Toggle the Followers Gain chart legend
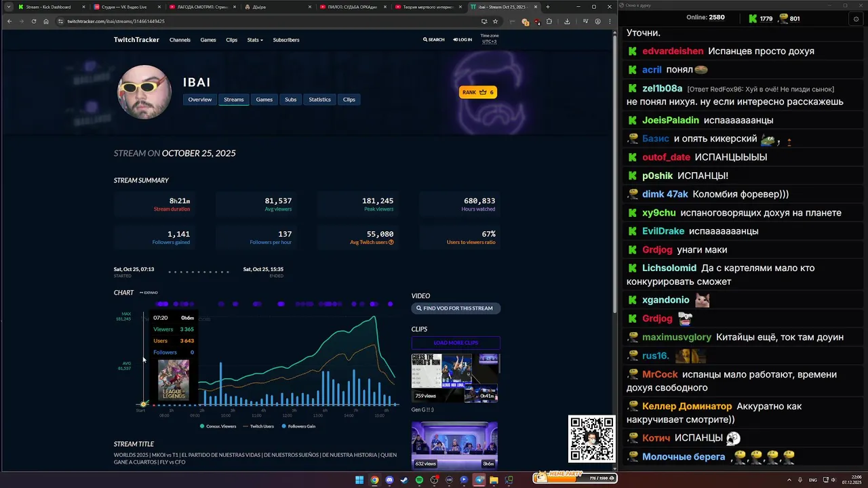The image size is (868, 488). pyautogui.click(x=298, y=426)
